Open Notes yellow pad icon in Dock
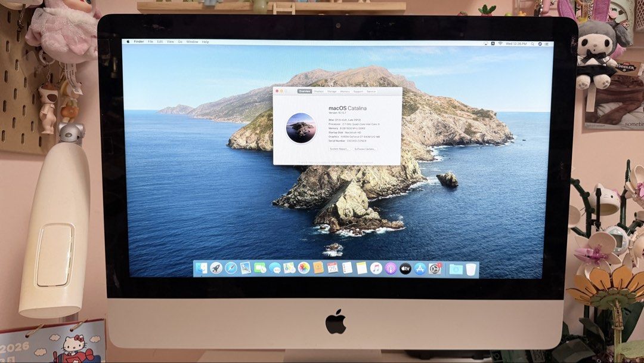Image resolution: width=644 pixels, height=363 pixels. [x=362, y=269]
